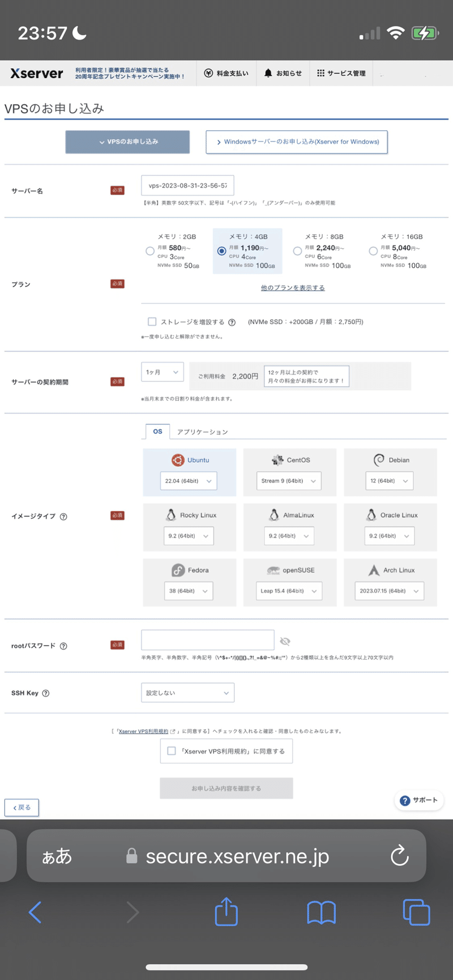Click the Ubuntu logo icon

pos(178,460)
